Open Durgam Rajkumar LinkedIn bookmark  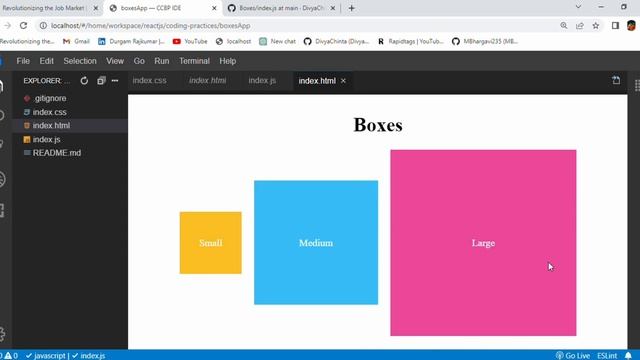(131, 41)
